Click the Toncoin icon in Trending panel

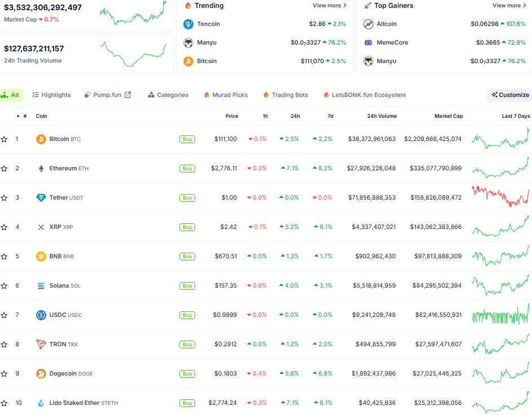[189, 24]
